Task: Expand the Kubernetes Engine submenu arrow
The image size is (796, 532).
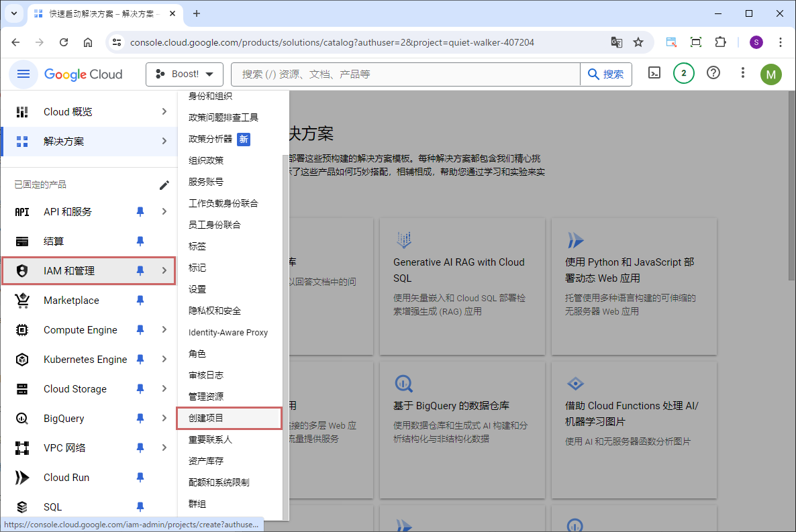Action: [x=164, y=360]
